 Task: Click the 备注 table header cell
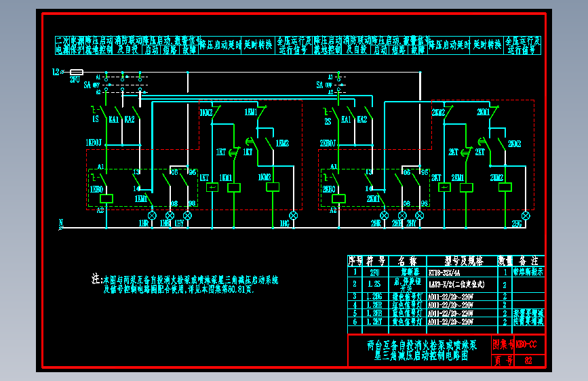coord(528,260)
